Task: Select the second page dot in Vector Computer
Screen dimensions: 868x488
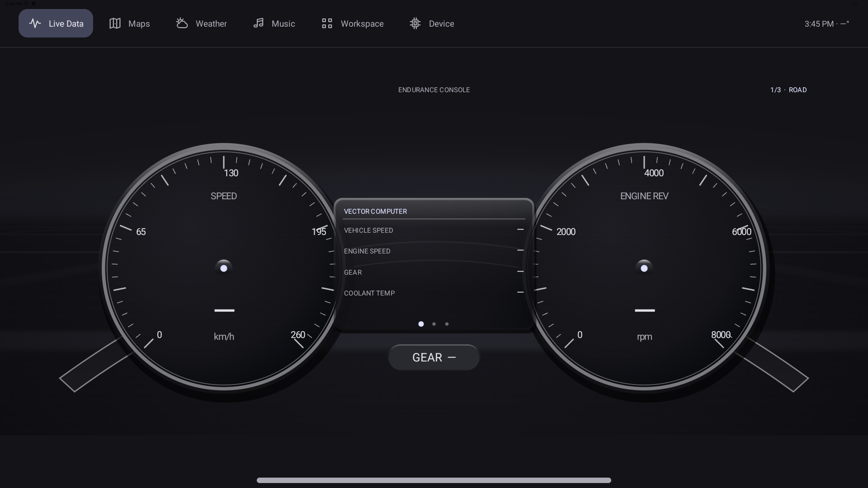Action: pyautogui.click(x=434, y=324)
